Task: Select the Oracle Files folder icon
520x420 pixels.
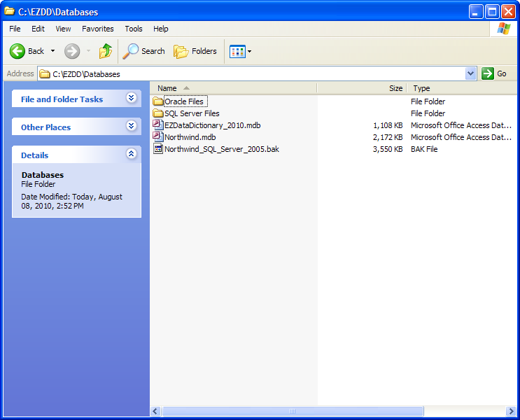Action: 157,101
